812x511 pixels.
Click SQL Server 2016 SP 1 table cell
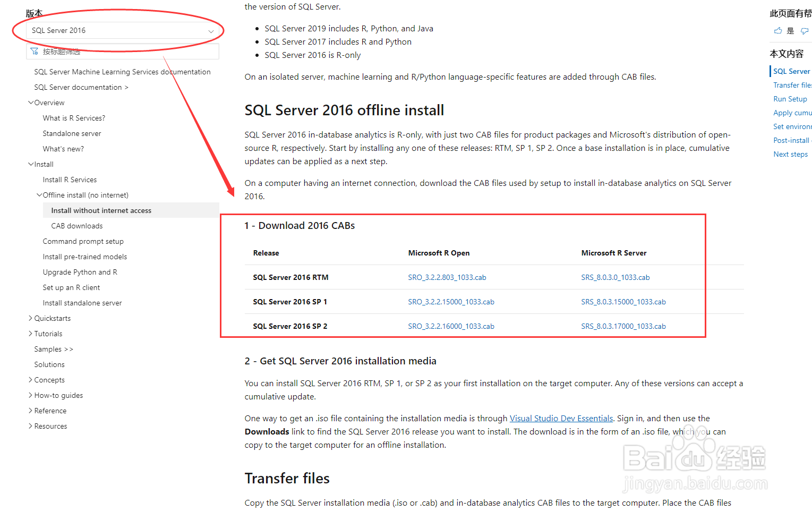(x=290, y=302)
